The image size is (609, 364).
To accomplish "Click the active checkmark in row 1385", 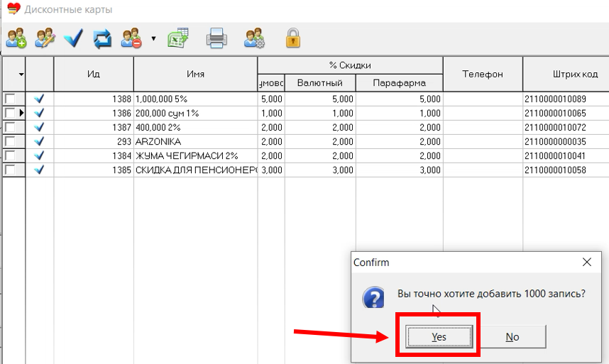I will (39, 170).
